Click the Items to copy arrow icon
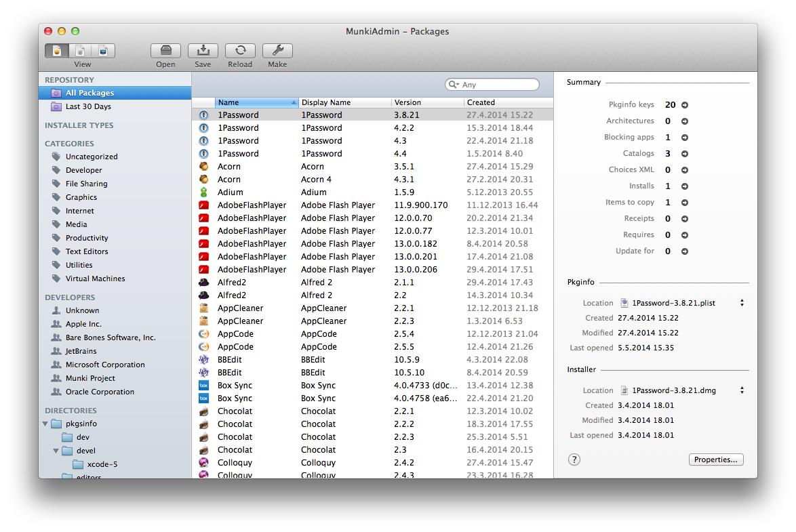This screenshot has height=532, width=796. point(685,203)
